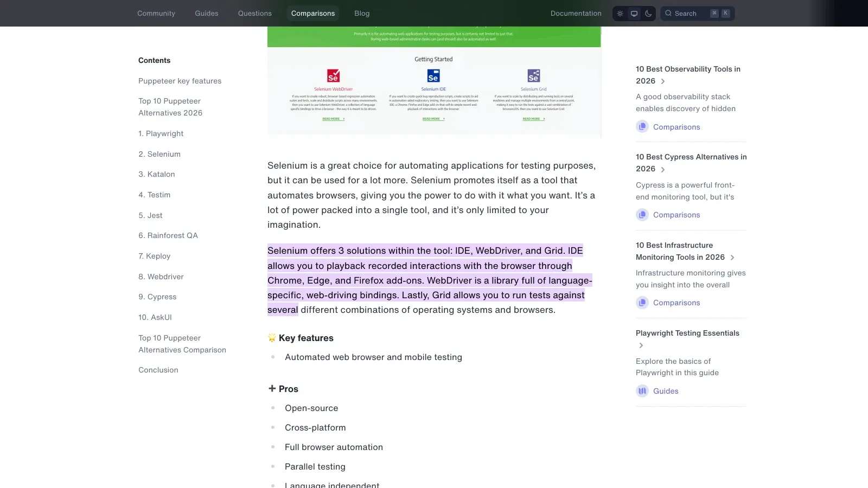
Task: Click the Selenium Grid purple logo icon
Action: (x=534, y=75)
